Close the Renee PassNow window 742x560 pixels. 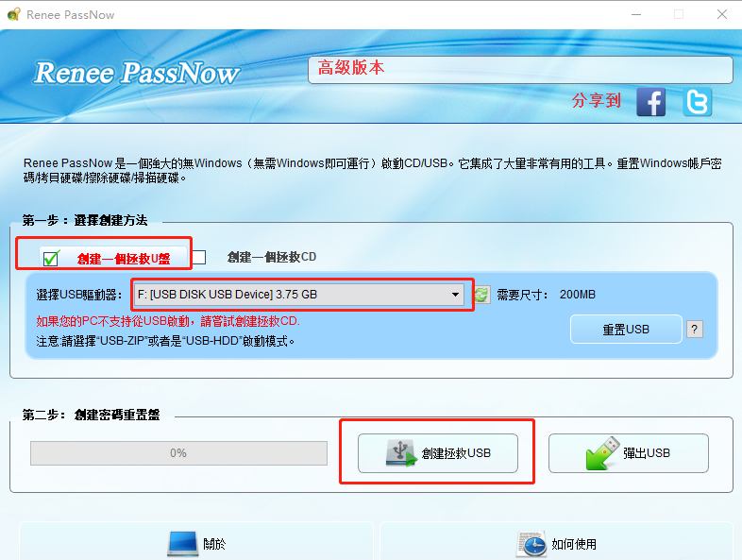pos(721,15)
